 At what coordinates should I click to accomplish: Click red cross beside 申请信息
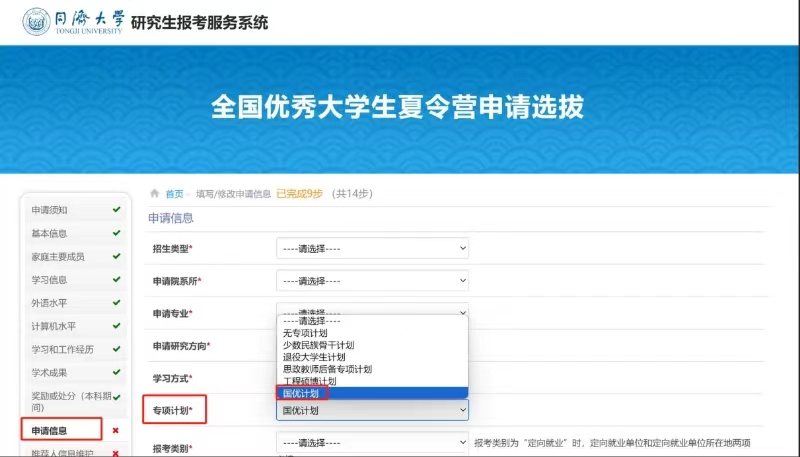[116, 430]
